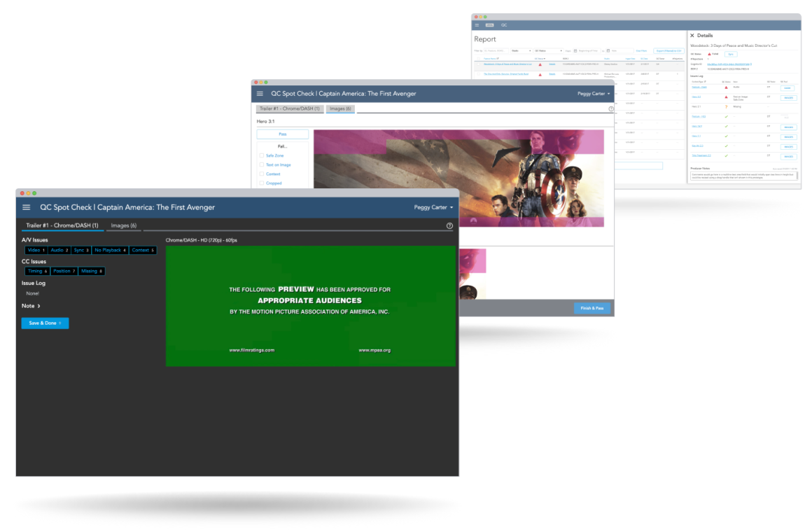This screenshot has width=812, height=532.
Task: Check the Text on Image fail checkbox
Action: pyautogui.click(x=262, y=164)
